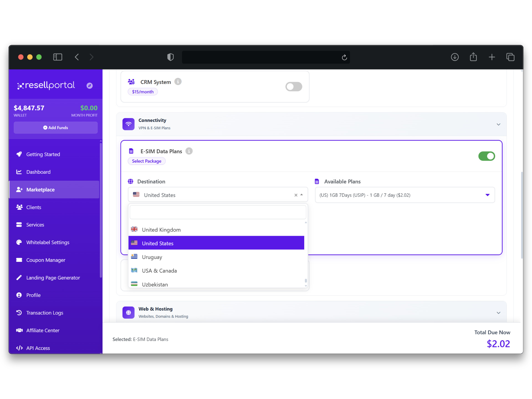The image size is (532, 399).
Task: Click the compass icon beside resellportal logo
Action: click(89, 86)
